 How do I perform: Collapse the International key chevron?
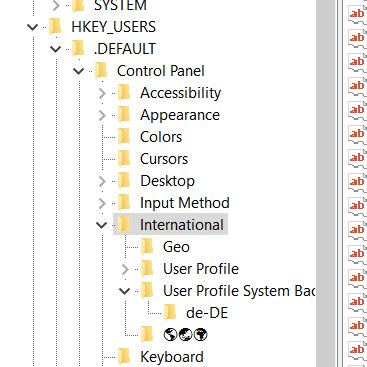pos(101,225)
